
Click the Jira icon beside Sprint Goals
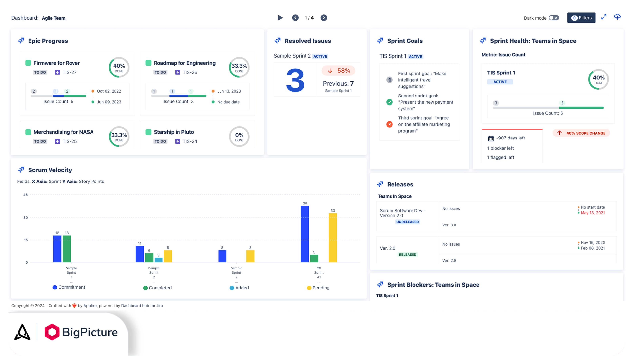click(380, 41)
